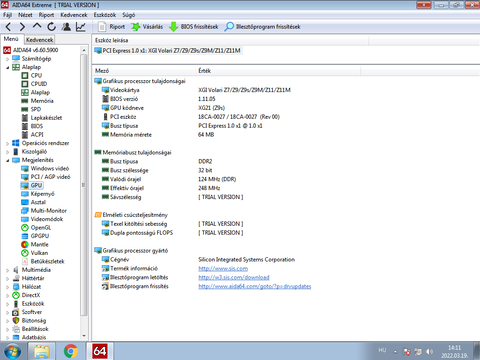Open the Fájl menu
Screen dimensions: 480x360
point(7,15)
